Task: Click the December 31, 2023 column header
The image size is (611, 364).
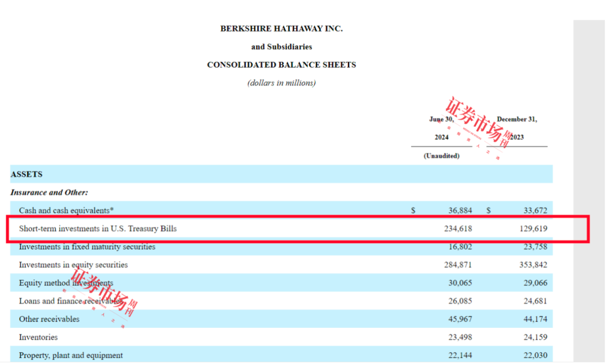Action: click(x=517, y=128)
